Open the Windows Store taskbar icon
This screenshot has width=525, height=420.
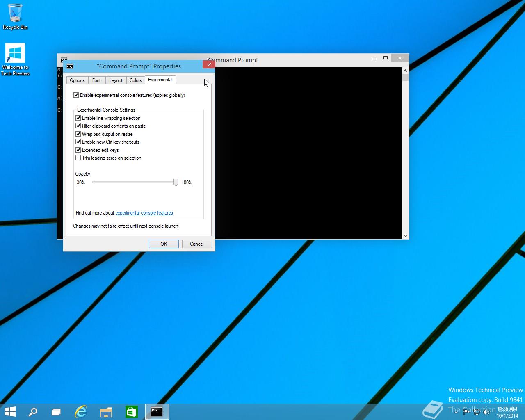pos(131,412)
